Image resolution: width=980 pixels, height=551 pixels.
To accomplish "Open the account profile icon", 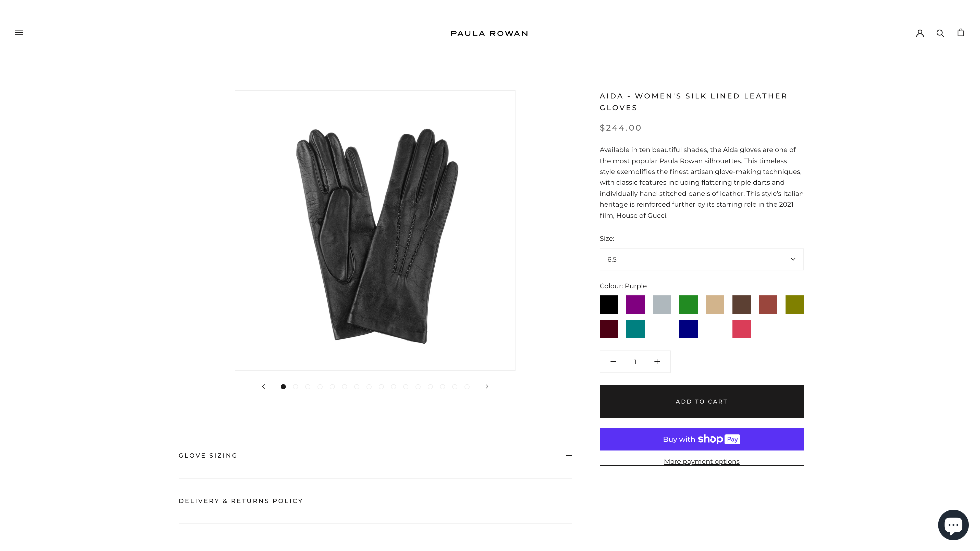I will pyautogui.click(x=920, y=33).
